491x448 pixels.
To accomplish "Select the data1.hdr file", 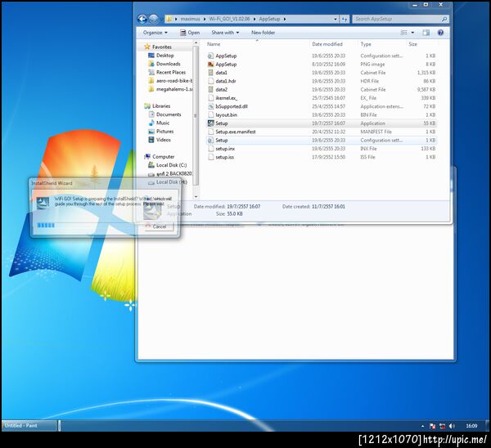I will 226,81.
